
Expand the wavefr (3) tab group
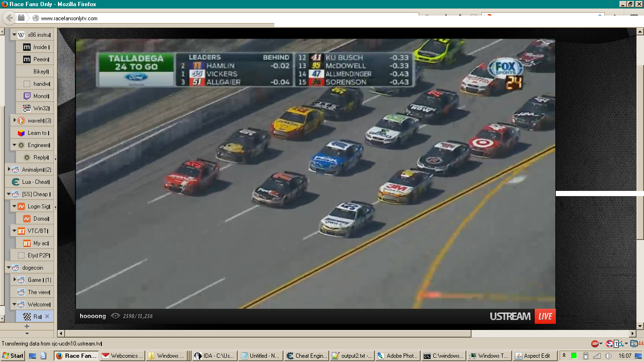coord(14,121)
